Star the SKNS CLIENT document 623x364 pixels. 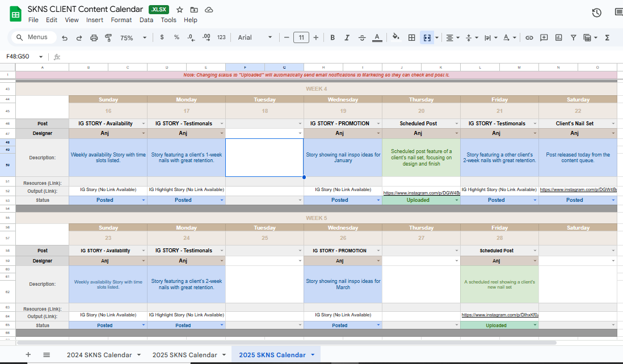pos(180,10)
